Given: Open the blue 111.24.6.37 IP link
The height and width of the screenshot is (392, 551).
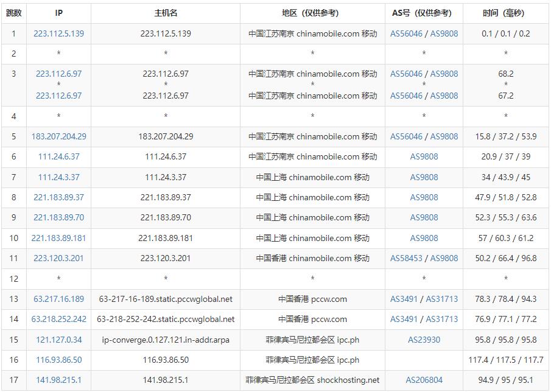Looking at the screenshot, I should [58, 156].
